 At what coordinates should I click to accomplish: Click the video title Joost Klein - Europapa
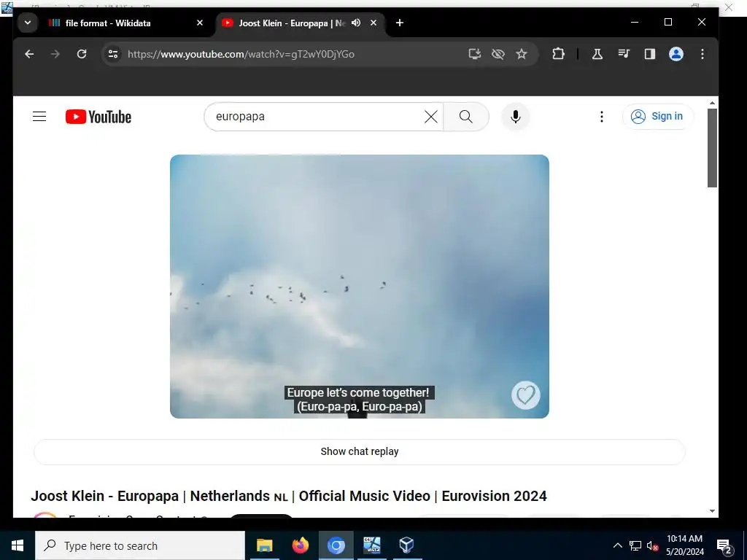pos(289,496)
